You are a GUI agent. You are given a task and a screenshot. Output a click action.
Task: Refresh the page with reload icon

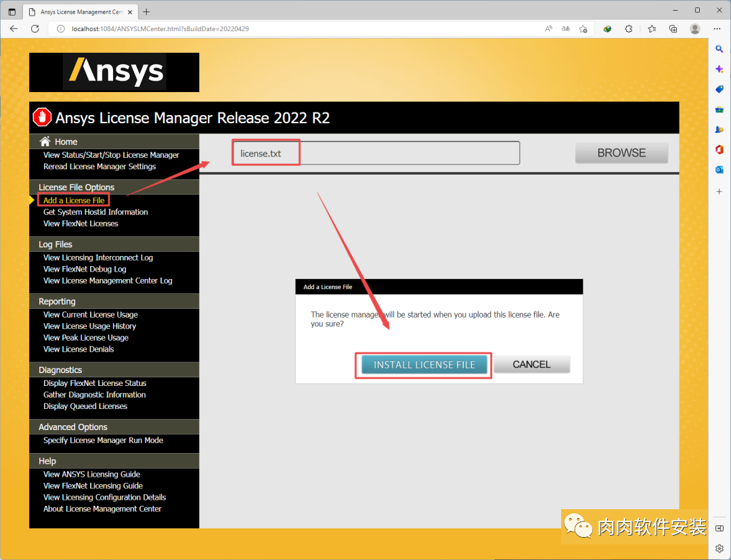click(x=35, y=29)
